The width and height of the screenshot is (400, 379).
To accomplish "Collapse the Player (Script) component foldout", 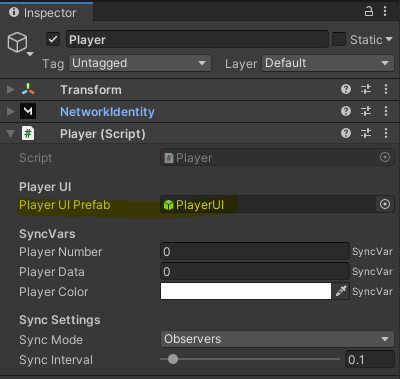I will pyautogui.click(x=11, y=134).
